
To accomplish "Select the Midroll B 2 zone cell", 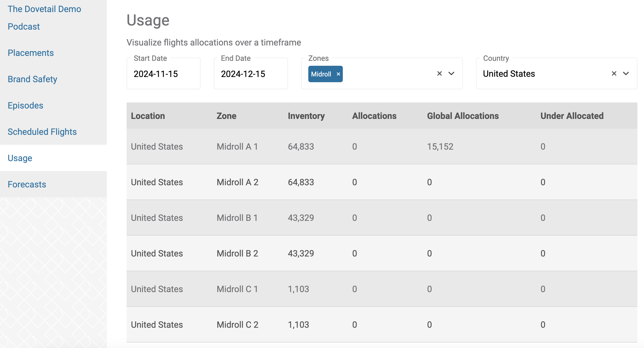I will tap(238, 253).
